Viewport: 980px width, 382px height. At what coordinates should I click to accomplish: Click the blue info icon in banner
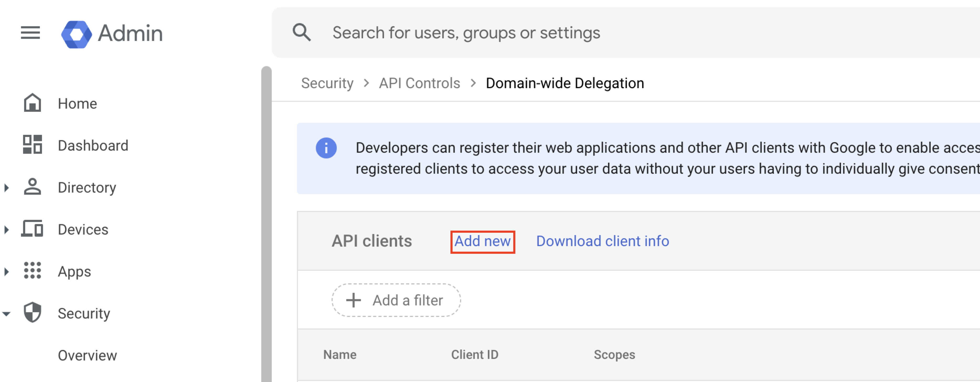click(326, 148)
